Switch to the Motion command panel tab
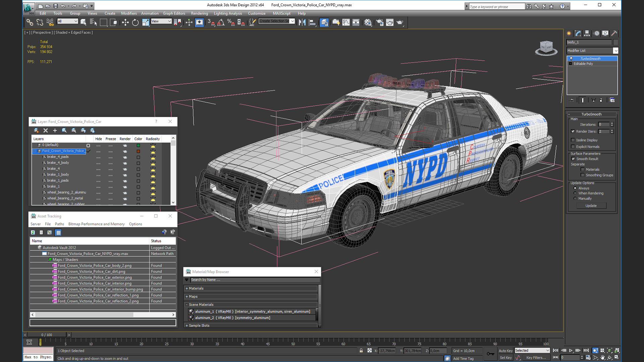Image resolution: width=644 pixels, height=362 pixels. (x=596, y=33)
